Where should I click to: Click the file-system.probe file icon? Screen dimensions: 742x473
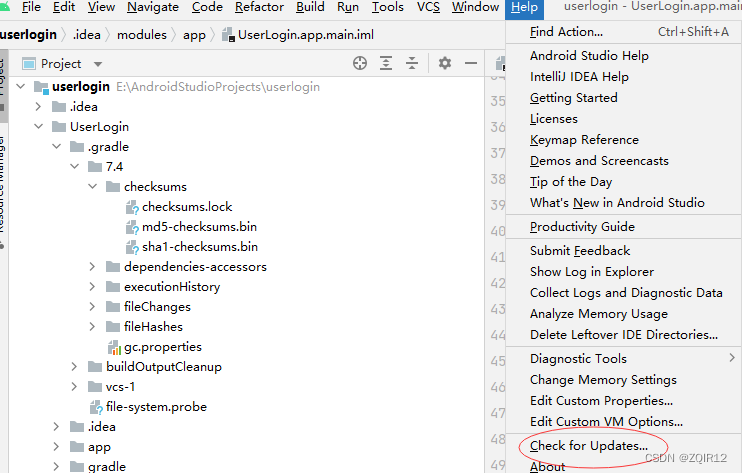(x=96, y=407)
